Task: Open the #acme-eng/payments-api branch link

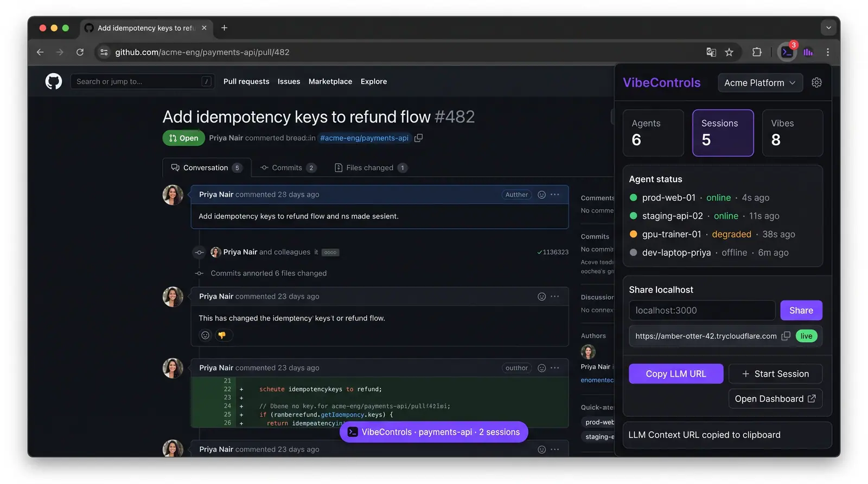Action: (x=364, y=138)
